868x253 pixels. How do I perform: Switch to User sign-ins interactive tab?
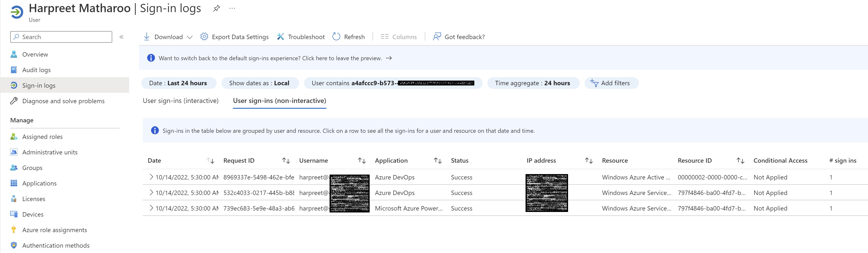coord(181,100)
